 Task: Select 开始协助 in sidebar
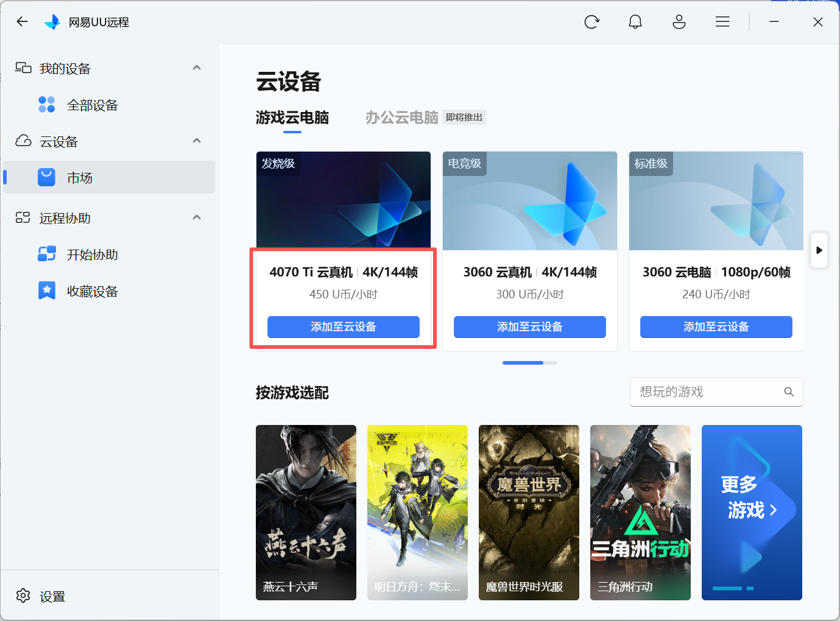tap(109, 254)
